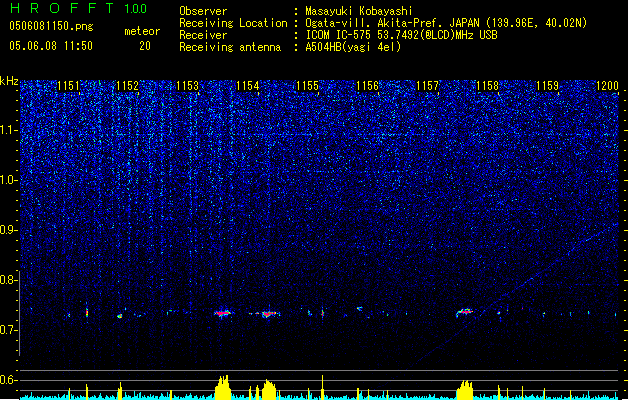Select the filename 0506081150.png

point(51,26)
